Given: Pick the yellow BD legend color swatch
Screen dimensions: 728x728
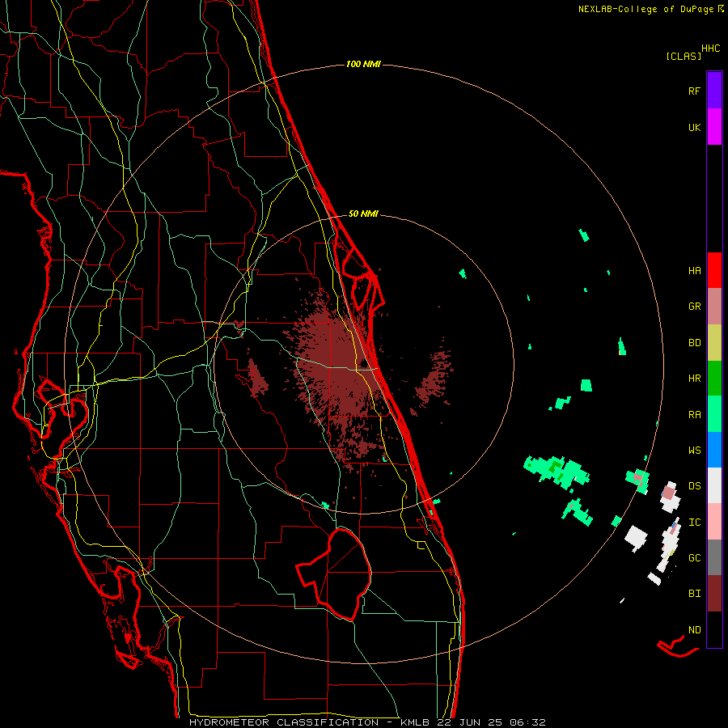Looking at the screenshot, I should click(714, 343).
